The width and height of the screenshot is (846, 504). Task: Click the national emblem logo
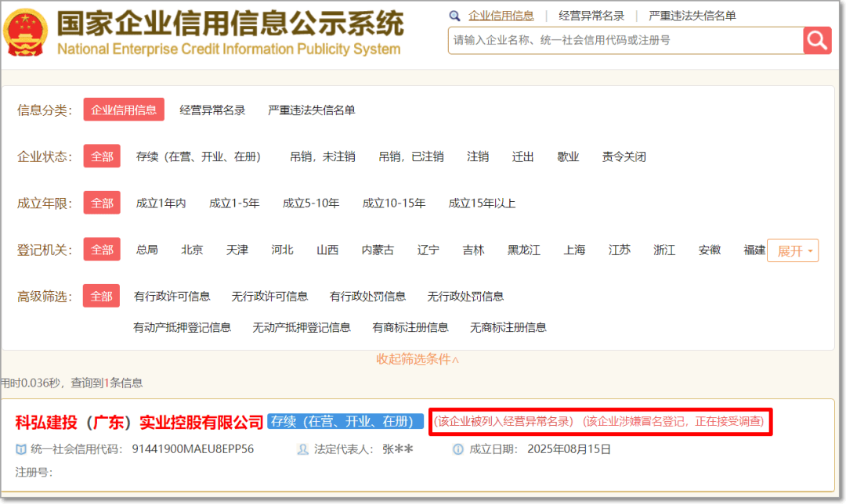point(25,32)
